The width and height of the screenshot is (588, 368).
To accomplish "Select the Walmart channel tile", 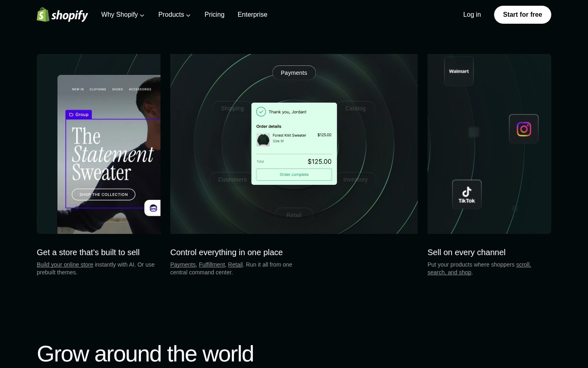I will (459, 71).
